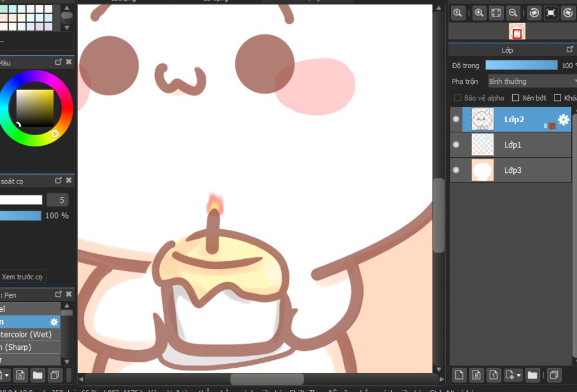Duplicate the selected brush
This screenshot has width=577, height=392.
tap(55, 375)
